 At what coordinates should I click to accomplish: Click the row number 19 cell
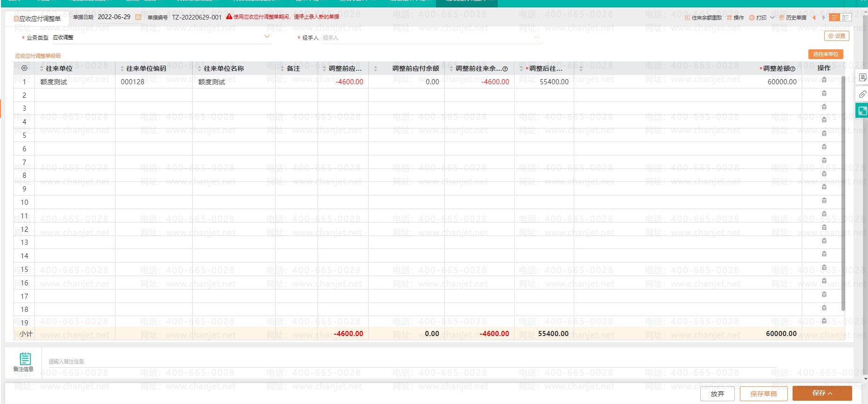click(24, 323)
